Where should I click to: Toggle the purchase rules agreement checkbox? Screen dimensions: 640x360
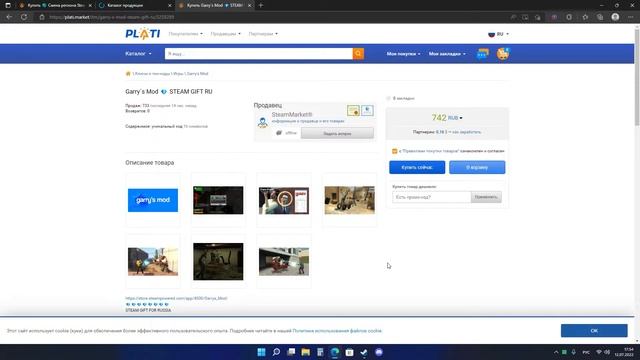pyautogui.click(x=394, y=151)
